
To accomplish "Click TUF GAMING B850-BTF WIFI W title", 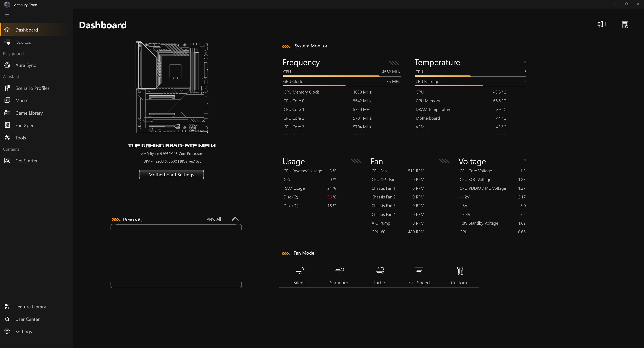I will coord(172,145).
